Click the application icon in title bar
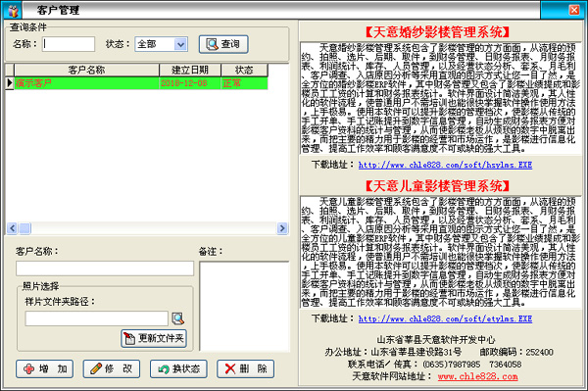This screenshot has height=391, width=588. (x=13, y=10)
